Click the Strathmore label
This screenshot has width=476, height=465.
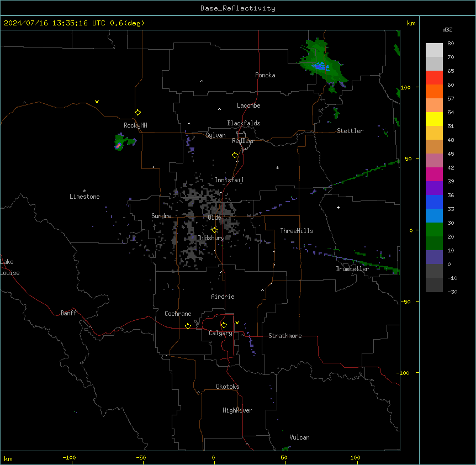[285, 336]
